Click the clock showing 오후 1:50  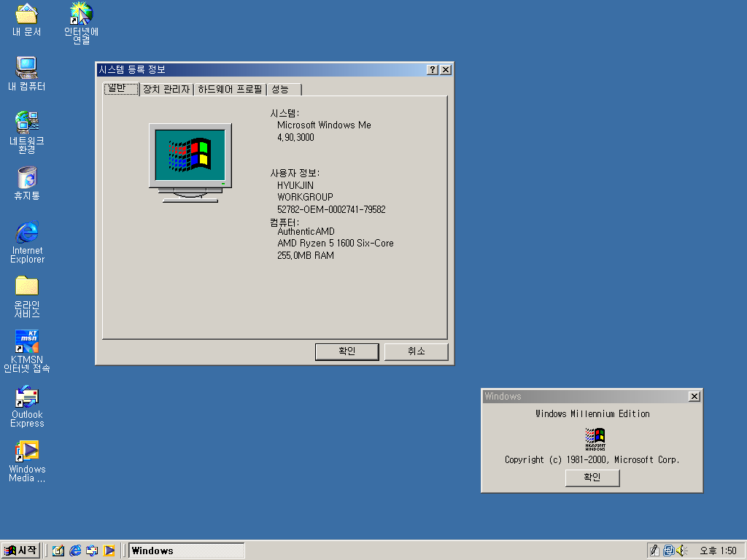click(718, 551)
